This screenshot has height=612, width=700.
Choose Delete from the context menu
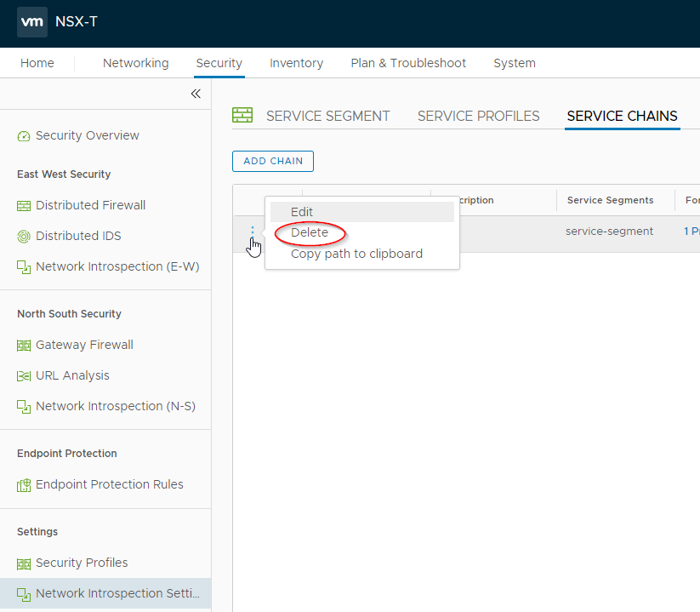pyautogui.click(x=310, y=232)
